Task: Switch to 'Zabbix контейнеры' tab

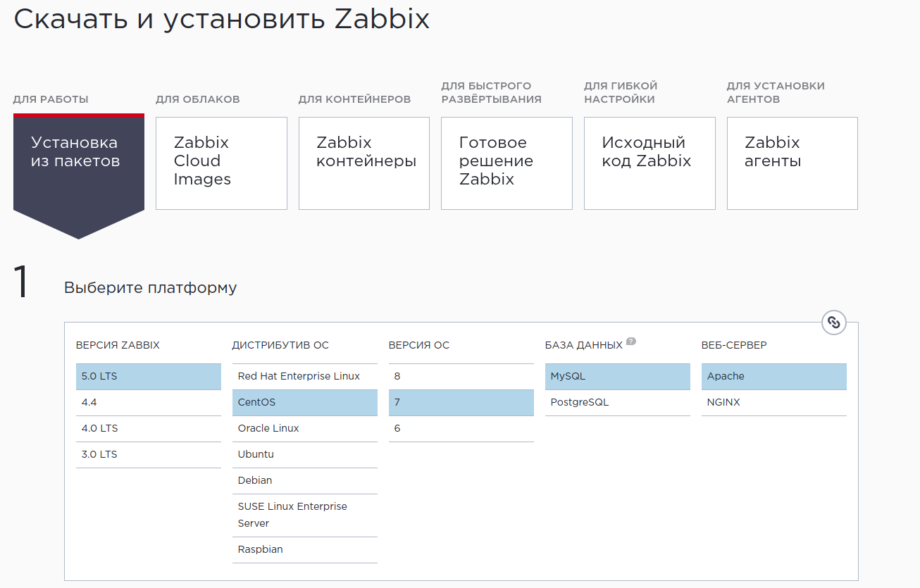Action: [x=364, y=163]
